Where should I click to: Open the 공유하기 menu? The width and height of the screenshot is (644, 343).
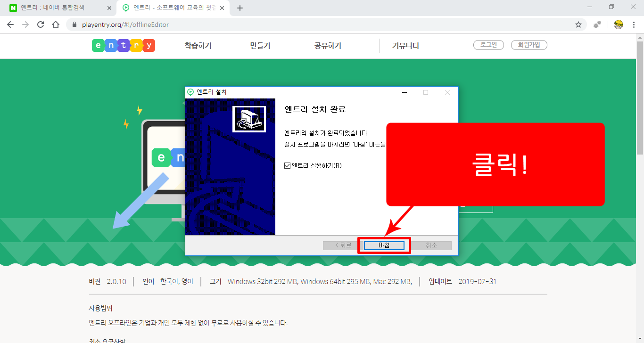[328, 46]
